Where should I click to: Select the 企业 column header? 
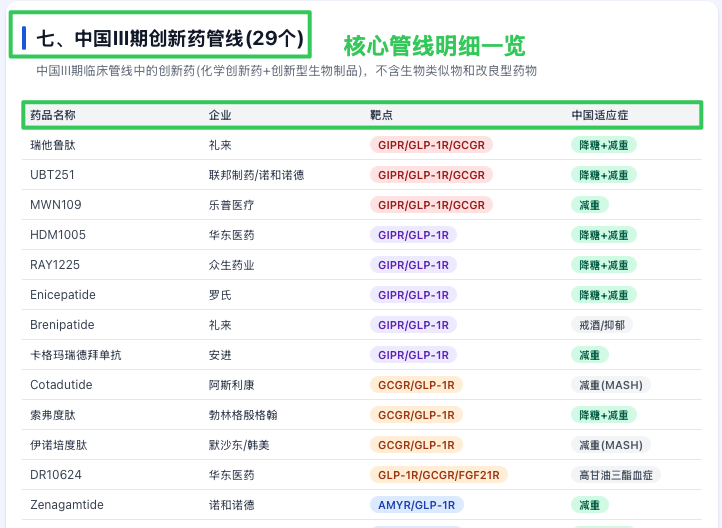coord(220,115)
